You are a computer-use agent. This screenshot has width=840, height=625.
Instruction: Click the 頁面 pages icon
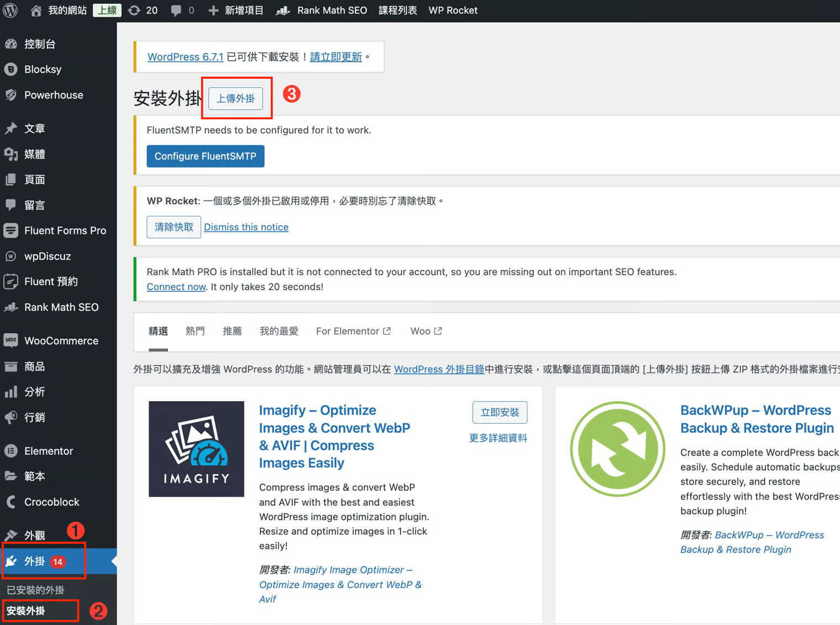click(x=11, y=180)
